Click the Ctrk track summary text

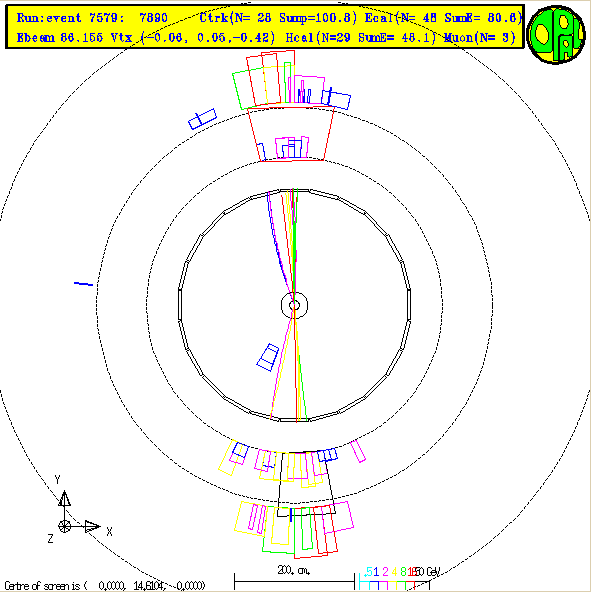tap(278, 18)
